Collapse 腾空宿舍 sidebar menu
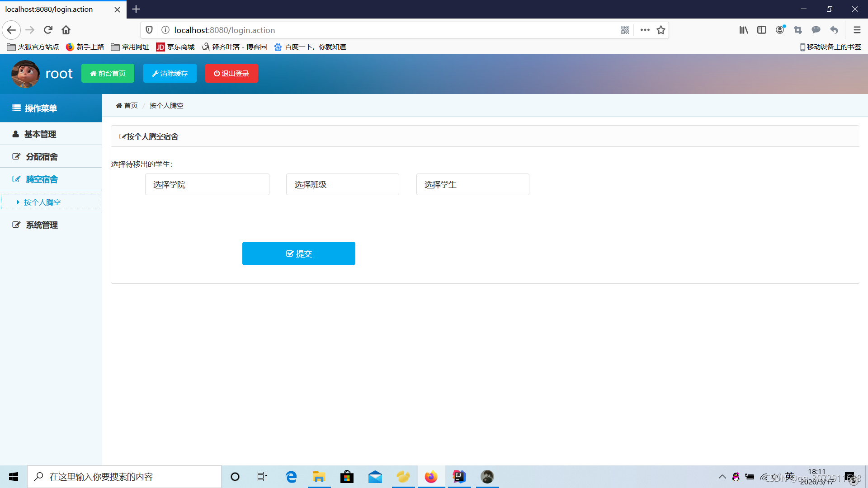The image size is (868, 488). tap(42, 179)
